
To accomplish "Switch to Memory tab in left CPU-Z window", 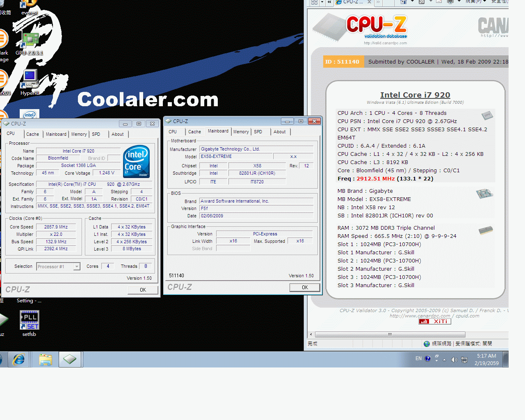I will [79, 134].
